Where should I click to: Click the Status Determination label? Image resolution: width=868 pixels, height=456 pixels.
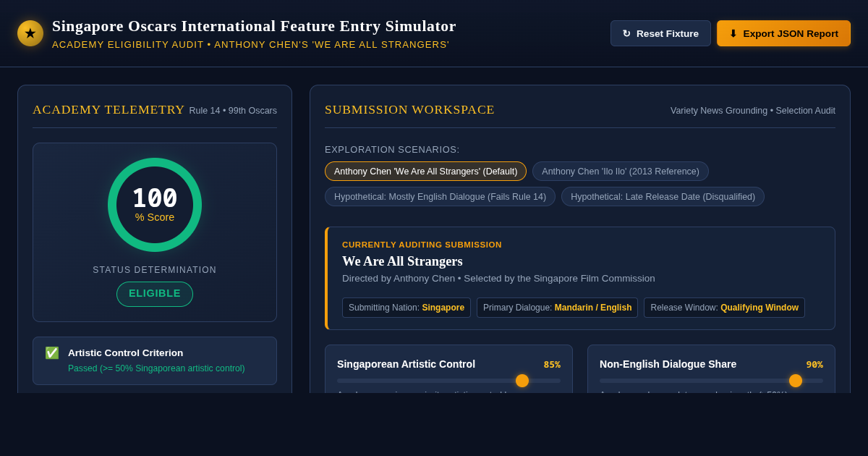155,270
